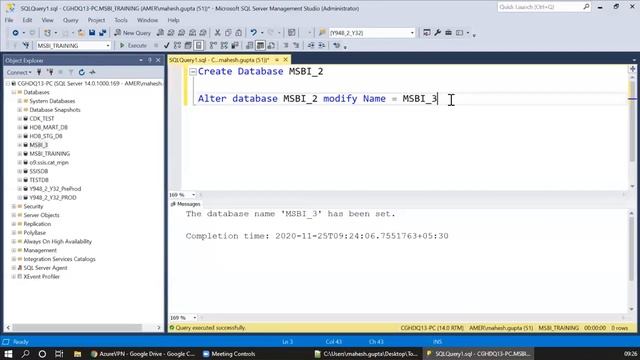Open the Tools menu

[121, 20]
